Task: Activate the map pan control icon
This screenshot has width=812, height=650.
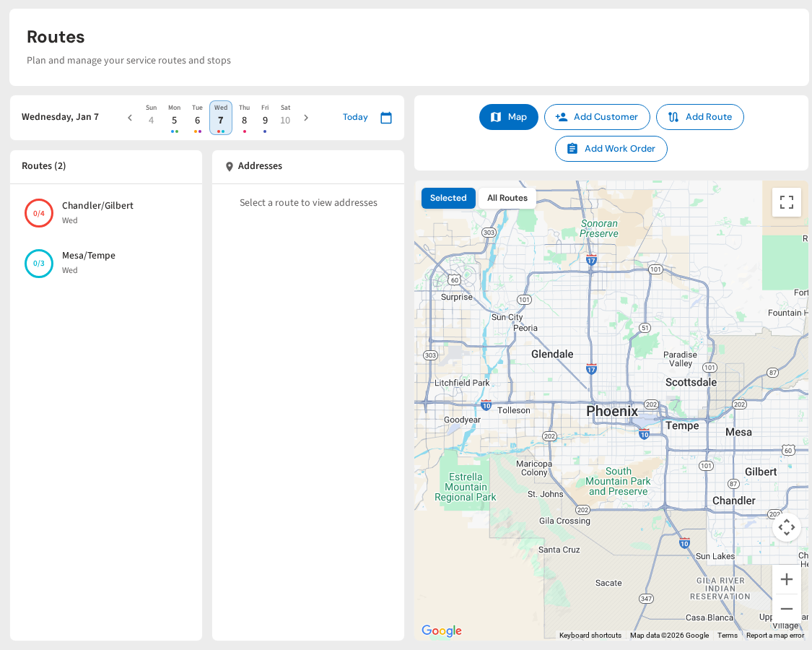Action: click(x=787, y=527)
